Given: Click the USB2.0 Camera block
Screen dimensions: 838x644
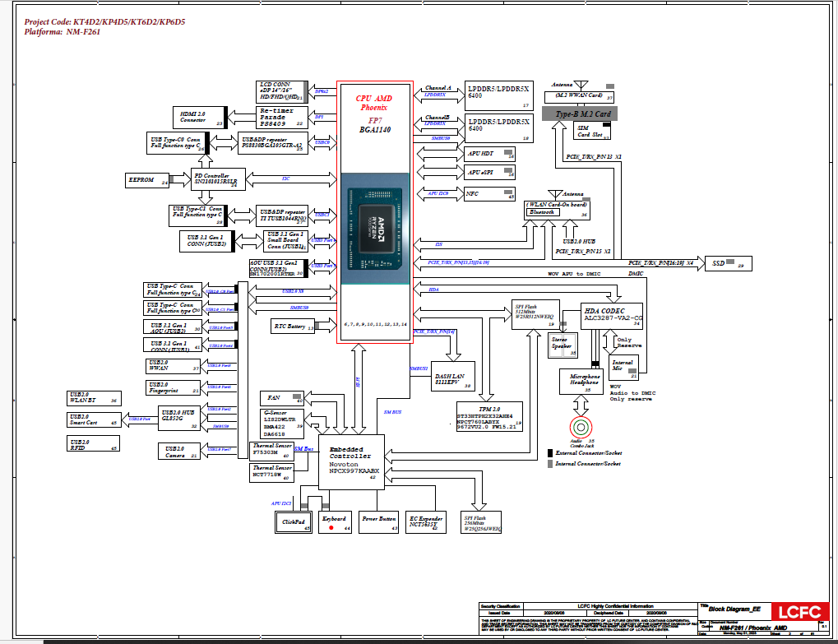Looking at the screenshot, I should (x=179, y=451).
